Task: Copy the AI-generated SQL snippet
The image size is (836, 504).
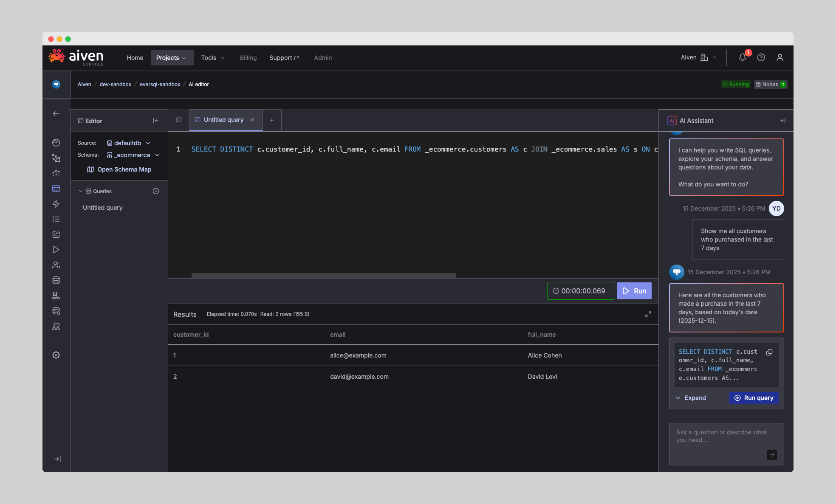Action: pos(769,352)
